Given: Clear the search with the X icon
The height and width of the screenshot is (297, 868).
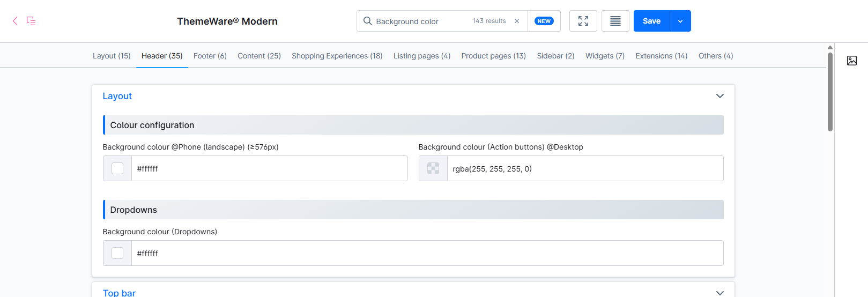Looking at the screenshot, I should tap(517, 21).
